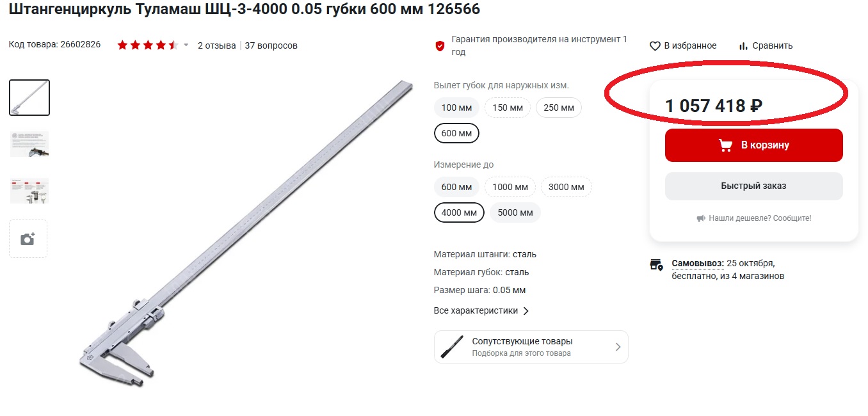The width and height of the screenshot is (868, 416).
Task: Select 100 мм jaw reach option
Action: 456,108
